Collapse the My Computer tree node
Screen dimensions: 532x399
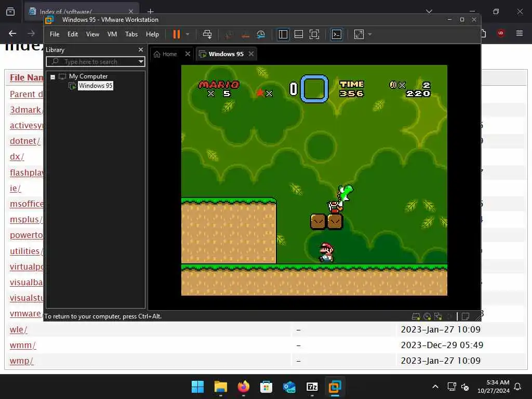52,77
